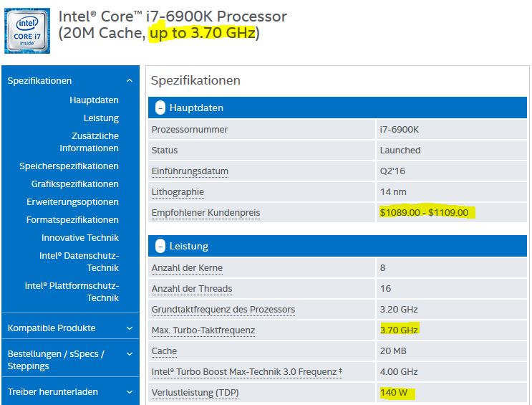Collapse the Hauptdaten section minus icon
This screenshot has width=532, height=405.
(160, 108)
